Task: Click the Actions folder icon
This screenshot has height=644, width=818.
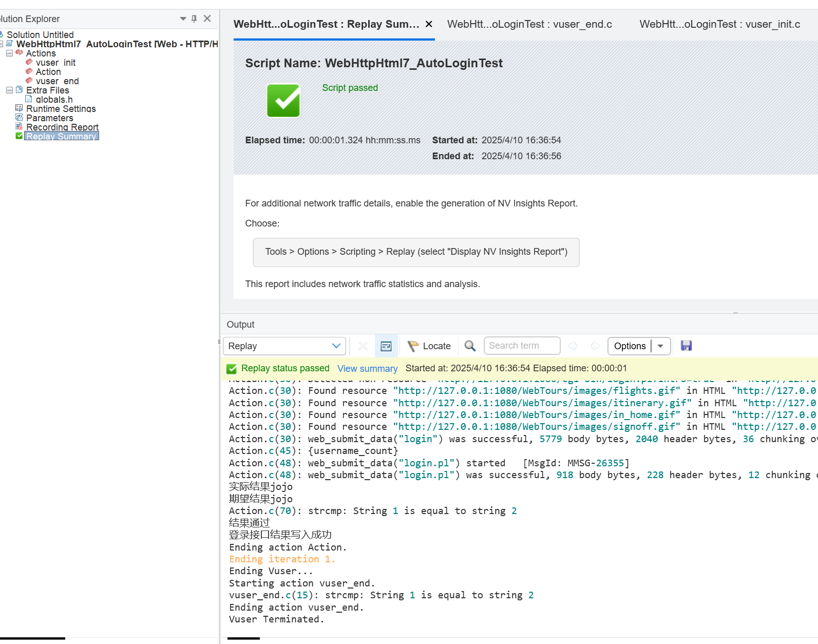Action: [x=20, y=52]
